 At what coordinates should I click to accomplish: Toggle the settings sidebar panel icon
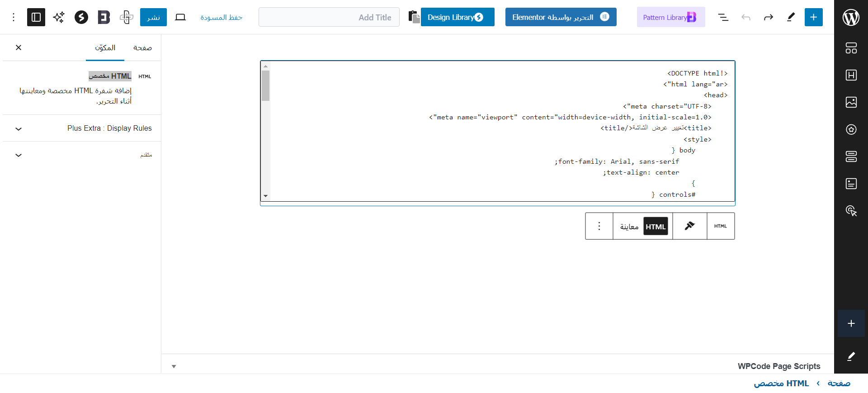click(x=36, y=17)
